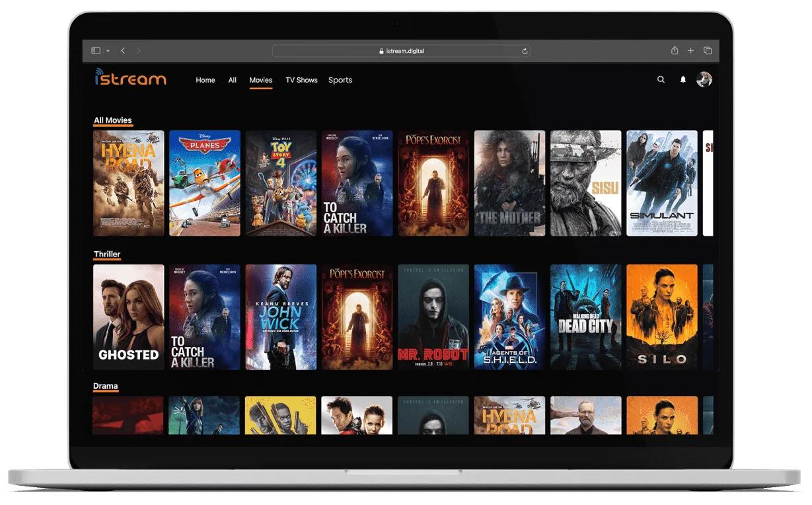Open the All Movies section heading
Screen dimensions: 812x505
pyautogui.click(x=113, y=120)
